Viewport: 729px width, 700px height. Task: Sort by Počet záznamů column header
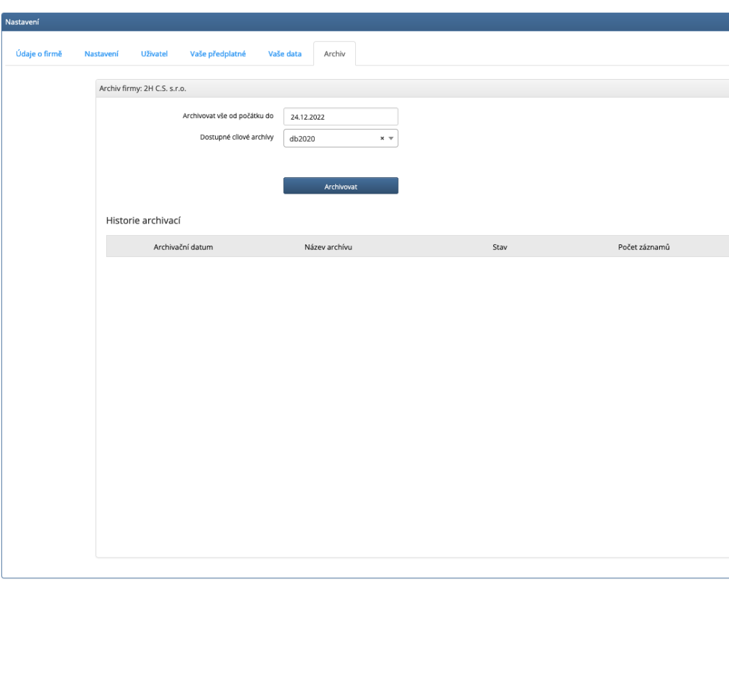coord(644,247)
